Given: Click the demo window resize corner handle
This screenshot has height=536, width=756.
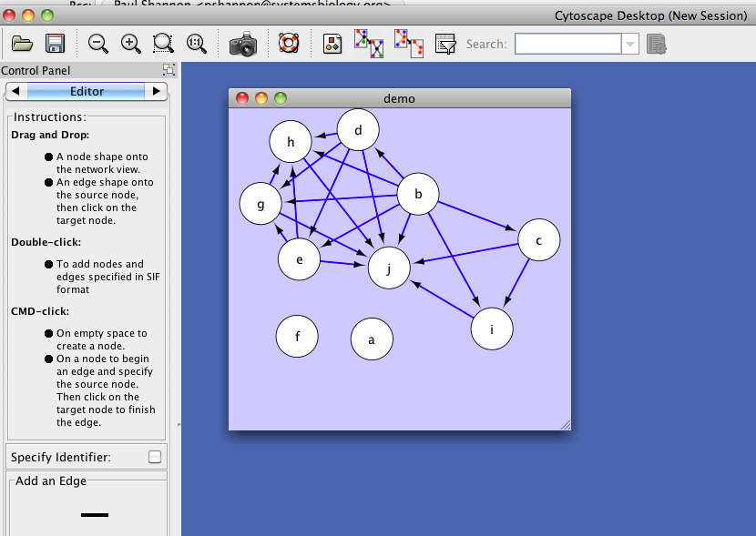Looking at the screenshot, I should point(565,424).
